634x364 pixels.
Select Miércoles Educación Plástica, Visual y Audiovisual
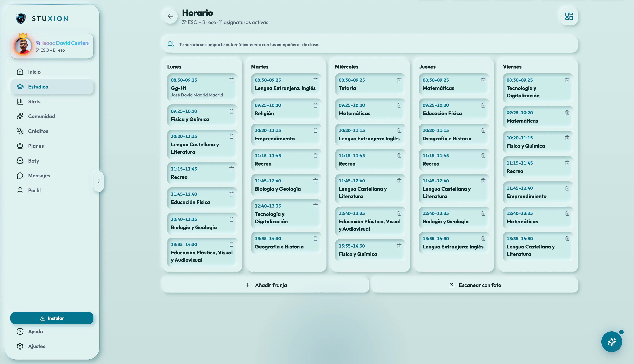click(370, 221)
